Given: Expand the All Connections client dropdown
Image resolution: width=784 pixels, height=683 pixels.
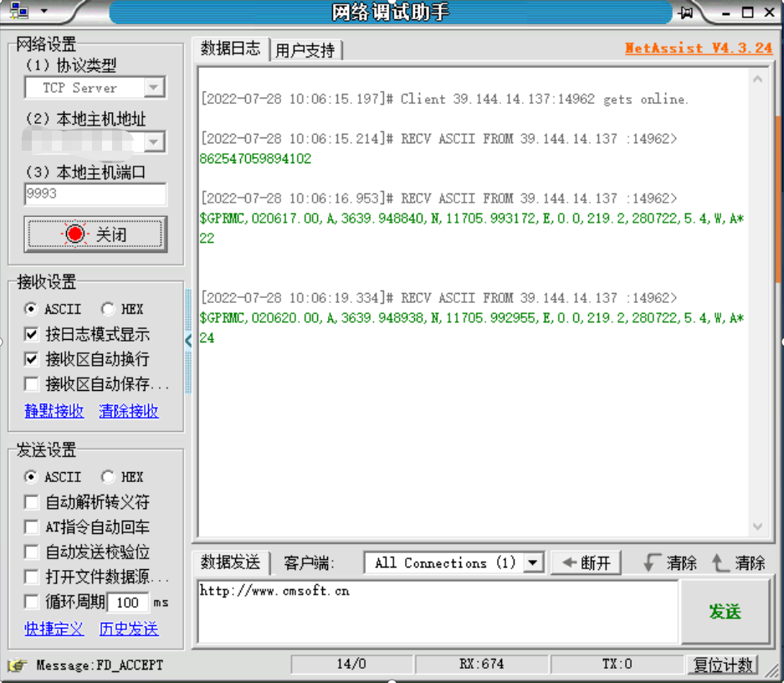Looking at the screenshot, I should (x=533, y=563).
